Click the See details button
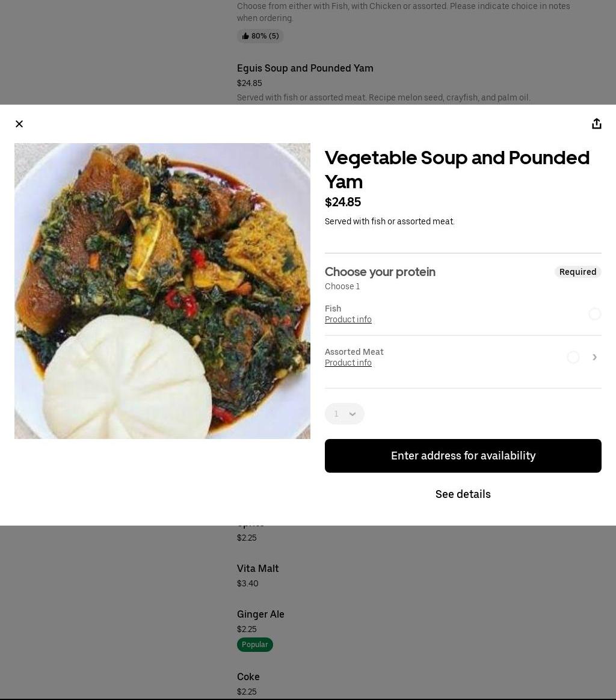The width and height of the screenshot is (616, 700). (x=463, y=494)
